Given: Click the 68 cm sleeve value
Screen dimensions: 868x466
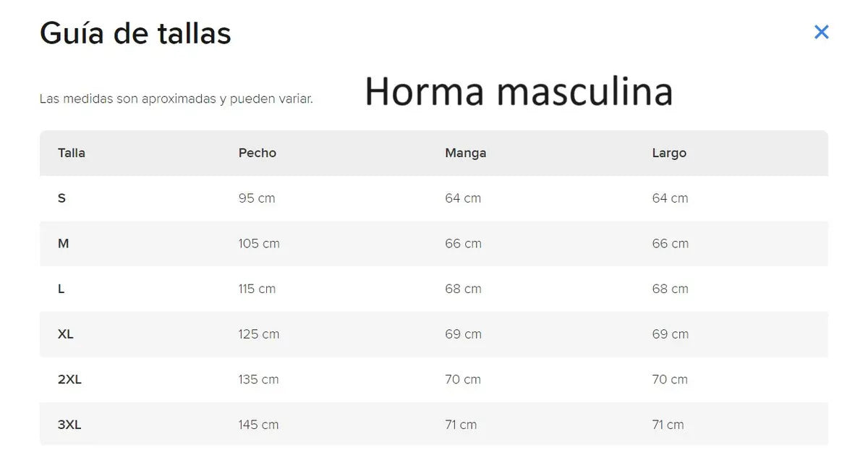Looking at the screenshot, I should [x=463, y=289].
